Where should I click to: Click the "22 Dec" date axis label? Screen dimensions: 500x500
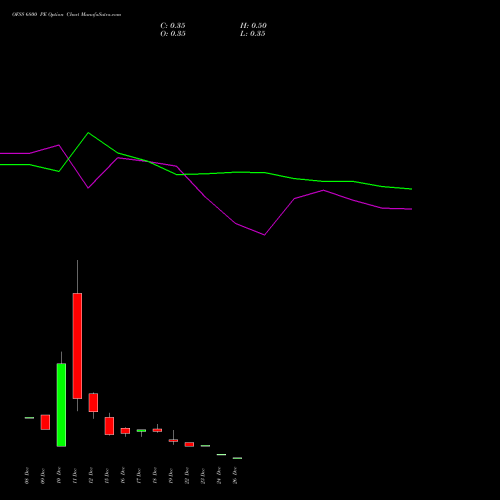187,476
